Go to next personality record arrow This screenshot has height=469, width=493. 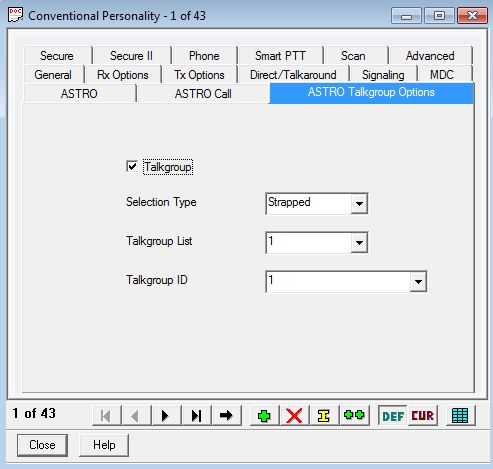pyautogui.click(x=166, y=415)
